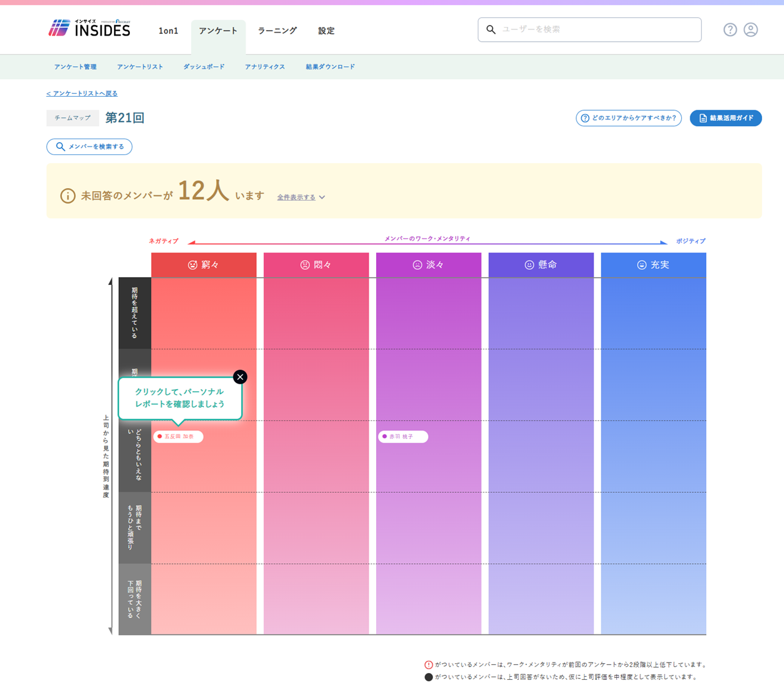
Task: Click the メンバーのワーク・メンタリティ axis label
Action: [x=428, y=238]
